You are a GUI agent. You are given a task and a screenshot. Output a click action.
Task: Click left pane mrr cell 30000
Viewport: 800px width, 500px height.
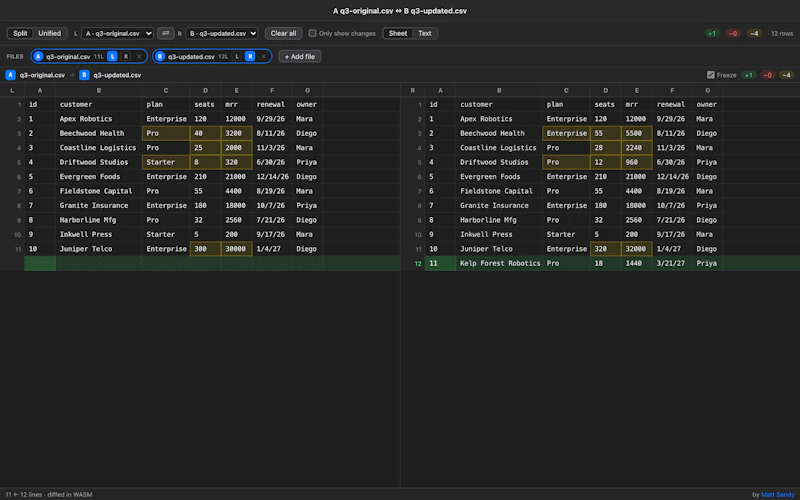click(x=236, y=249)
